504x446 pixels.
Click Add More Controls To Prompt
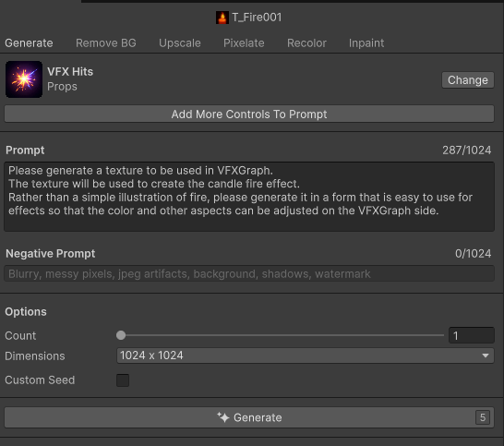tap(249, 114)
